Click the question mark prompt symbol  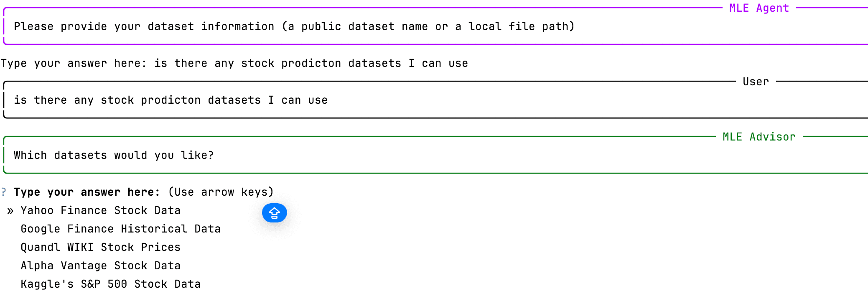pos(4,192)
